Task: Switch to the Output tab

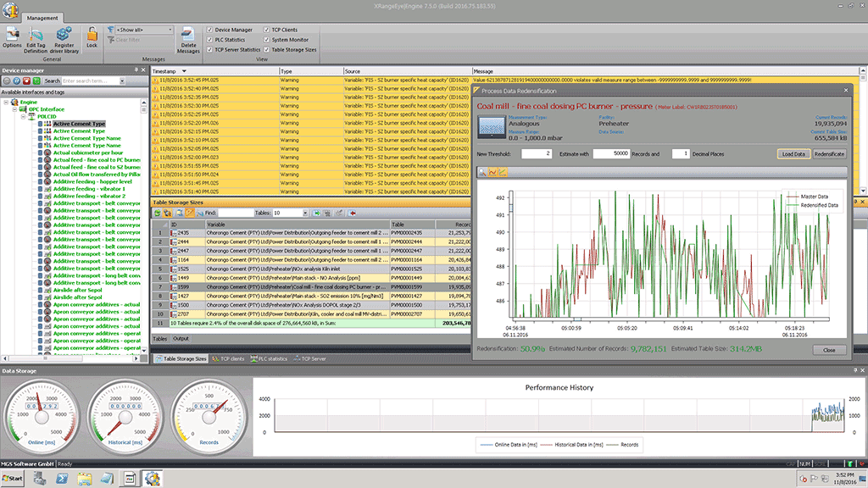Action: click(x=181, y=339)
